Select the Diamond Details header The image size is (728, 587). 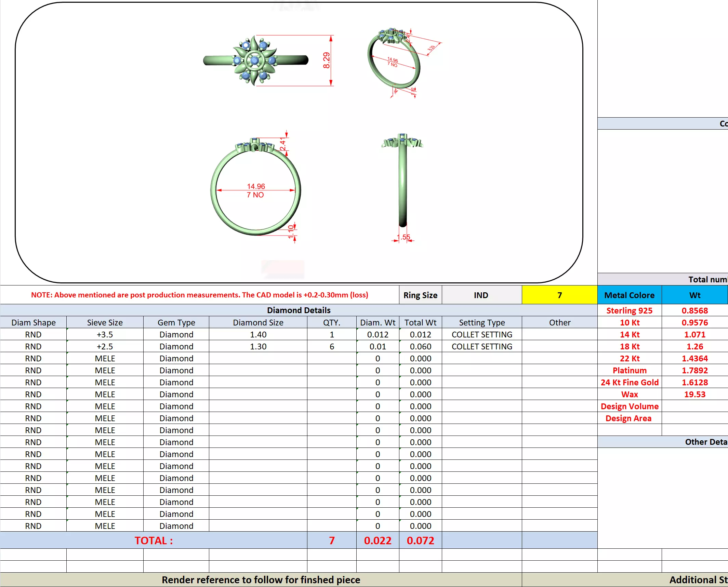tap(299, 310)
